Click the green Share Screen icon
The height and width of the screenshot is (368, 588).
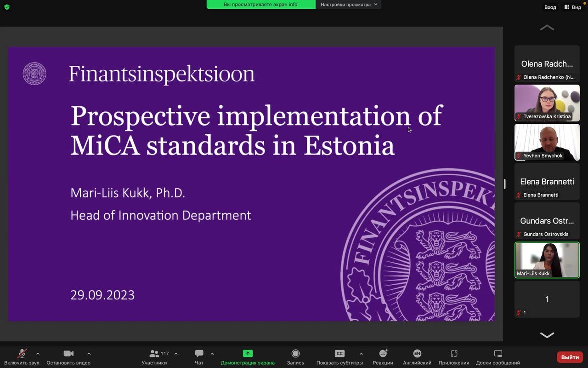point(248,354)
